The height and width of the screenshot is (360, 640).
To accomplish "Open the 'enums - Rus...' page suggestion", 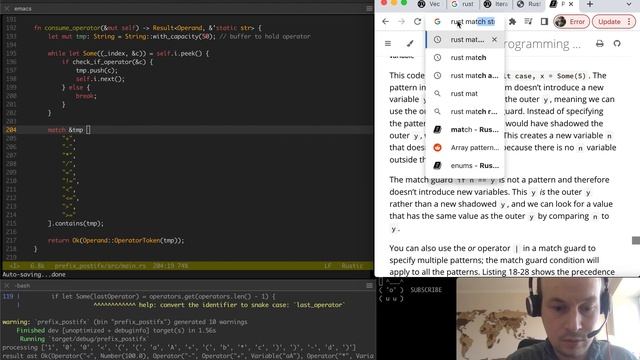I will (x=464, y=165).
